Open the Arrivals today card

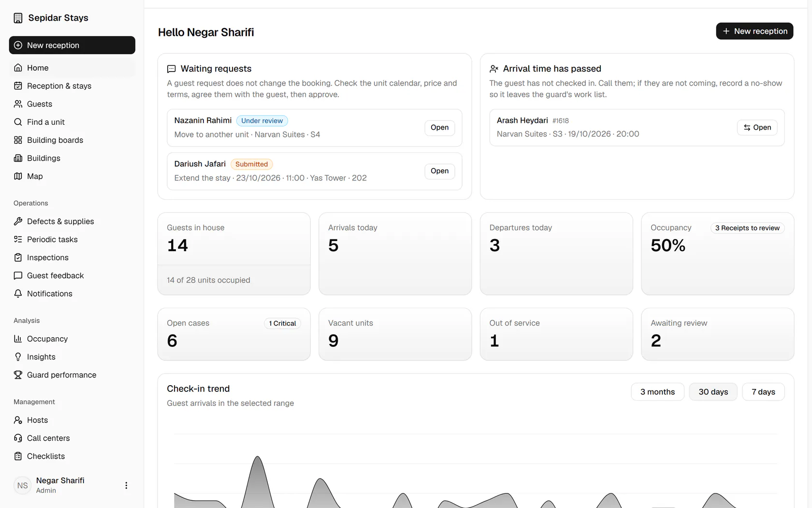click(395, 254)
